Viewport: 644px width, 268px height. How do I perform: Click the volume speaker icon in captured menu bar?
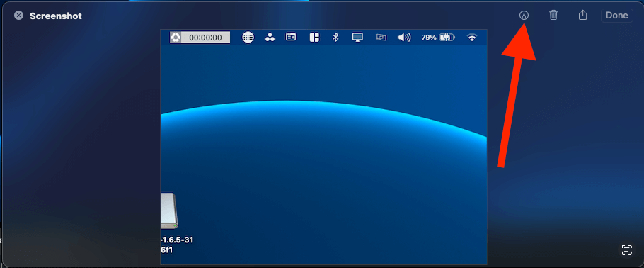pos(404,38)
